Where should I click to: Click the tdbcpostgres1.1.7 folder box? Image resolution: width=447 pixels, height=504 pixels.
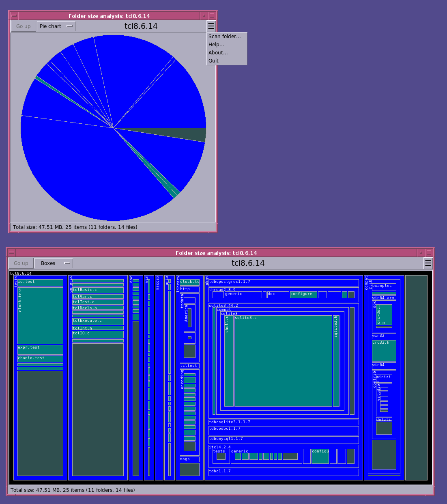point(284,283)
